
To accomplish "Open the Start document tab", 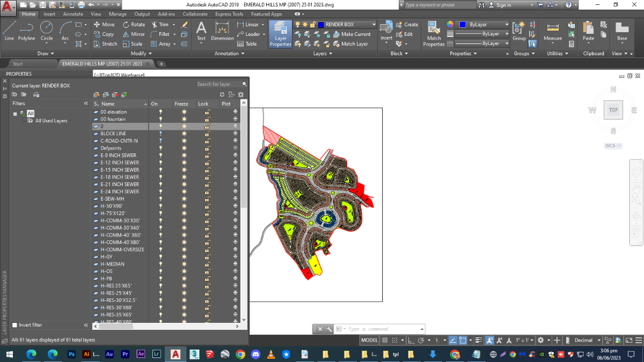I will tap(18, 64).
